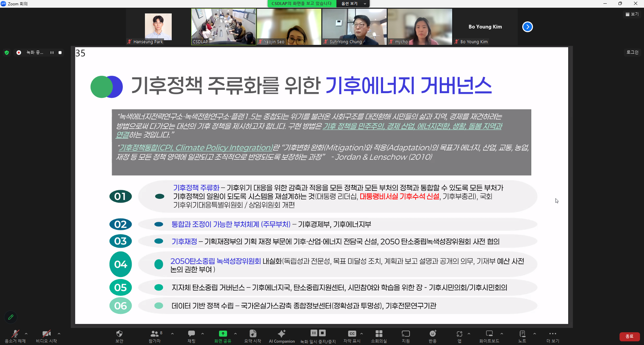Open the 보기 view menu
The image size is (644, 345).
tap(632, 14)
